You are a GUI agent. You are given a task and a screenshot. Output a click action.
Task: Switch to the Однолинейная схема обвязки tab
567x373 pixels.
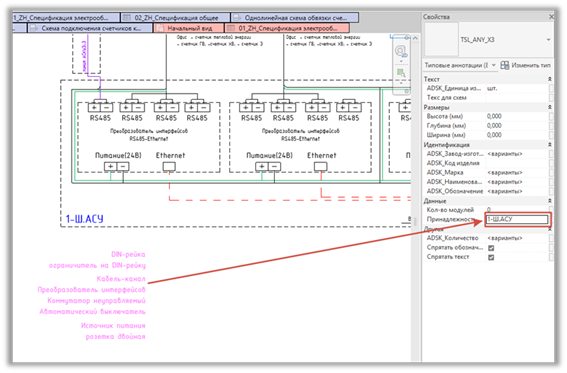coord(295,17)
